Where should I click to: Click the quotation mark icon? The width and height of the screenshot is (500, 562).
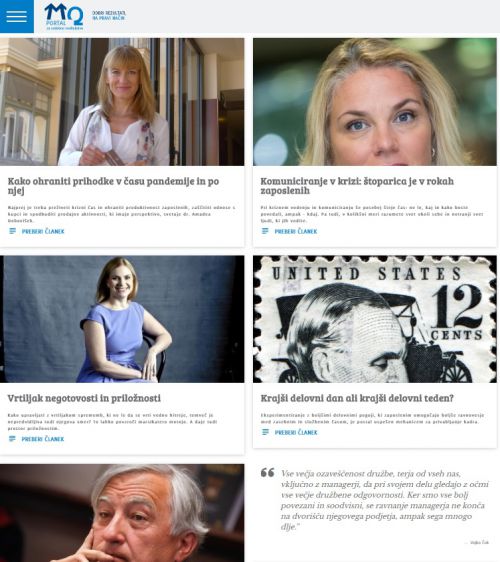tap(268, 473)
